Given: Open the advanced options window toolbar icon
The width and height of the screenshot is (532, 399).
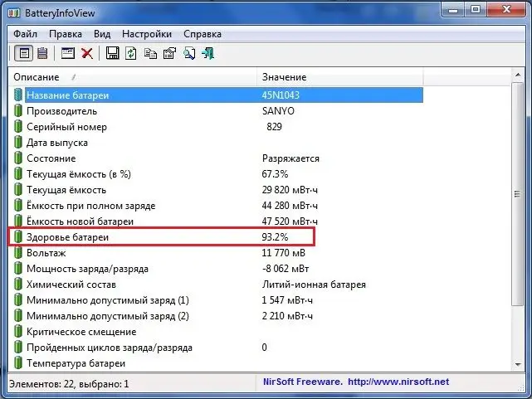Looking at the screenshot, I should pos(68,54).
